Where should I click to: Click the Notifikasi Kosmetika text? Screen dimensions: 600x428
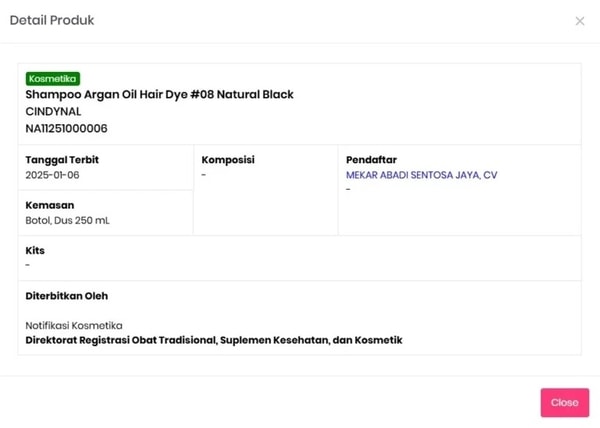[x=74, y=325]
